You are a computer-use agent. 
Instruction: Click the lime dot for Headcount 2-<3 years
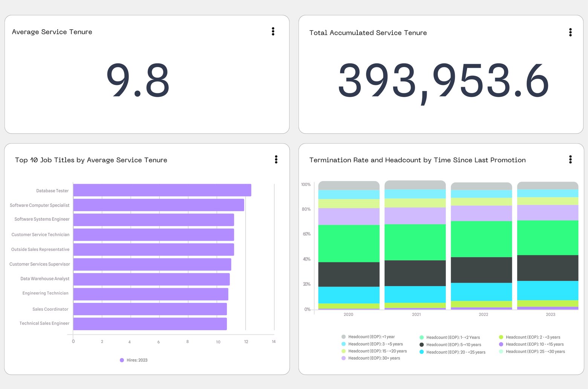pos(502,337)
